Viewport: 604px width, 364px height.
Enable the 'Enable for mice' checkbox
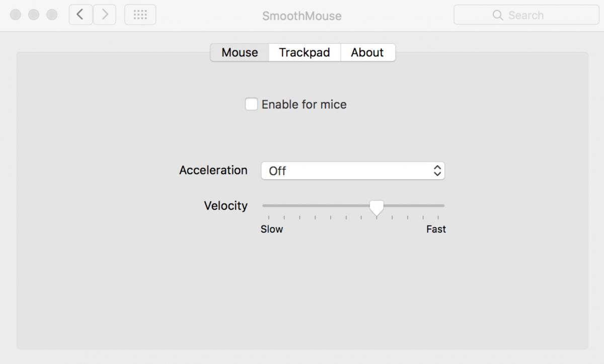[251, 104]
